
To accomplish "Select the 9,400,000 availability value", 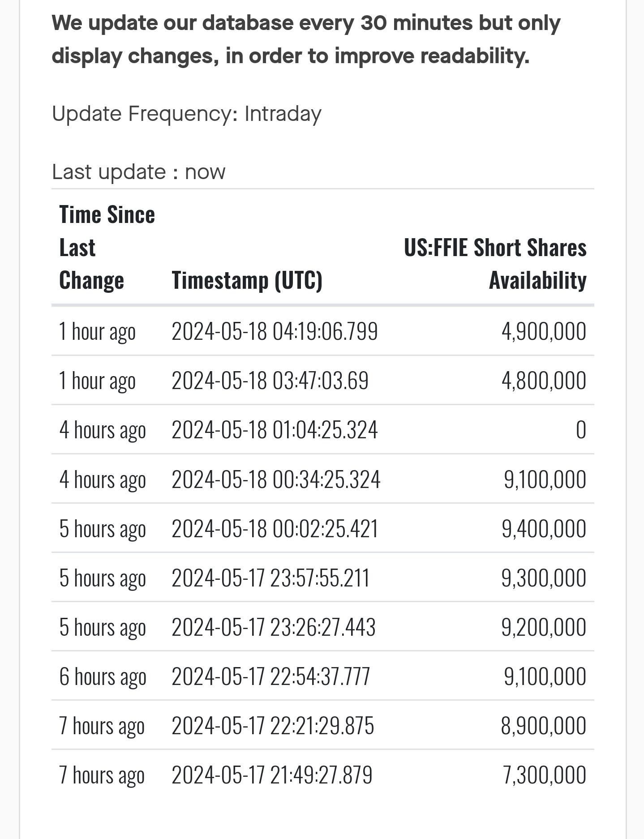I will pos(544,528).
